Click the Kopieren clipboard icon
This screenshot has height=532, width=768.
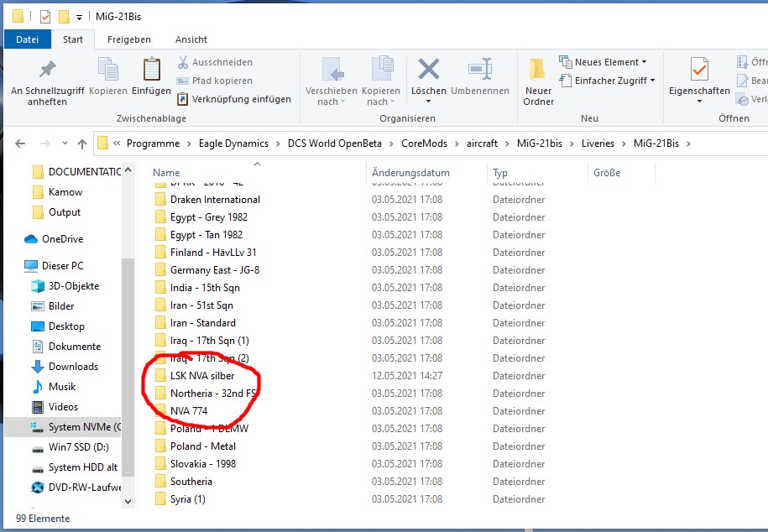click(x=107, y=69)
